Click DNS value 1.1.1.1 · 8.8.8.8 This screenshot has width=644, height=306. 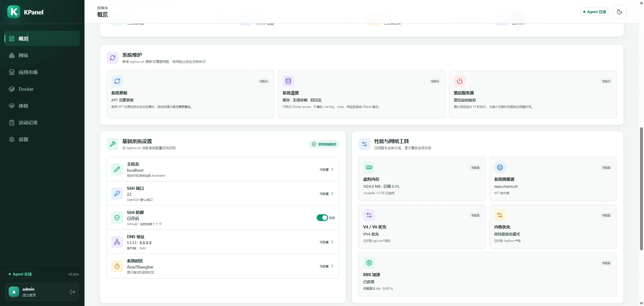139,243
